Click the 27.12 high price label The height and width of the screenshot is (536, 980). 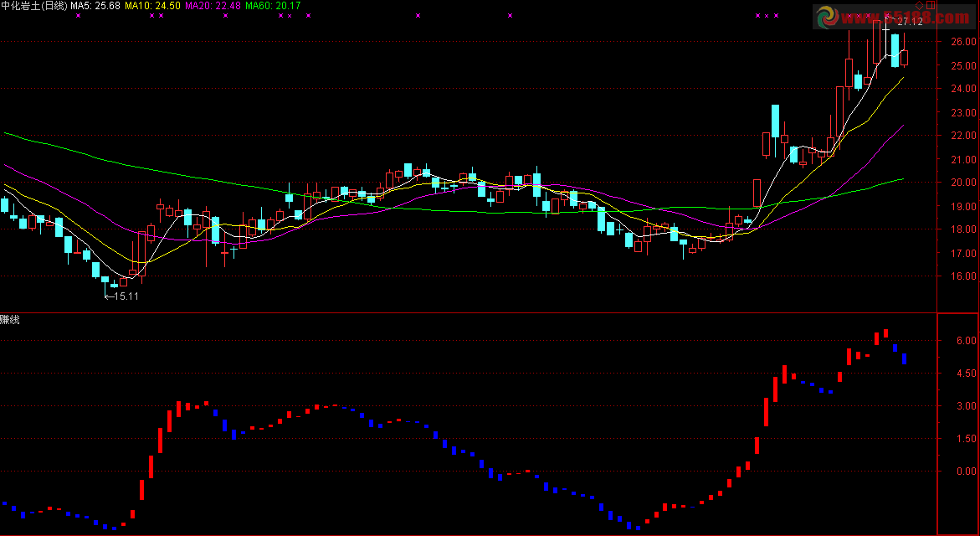click(909, 22)
